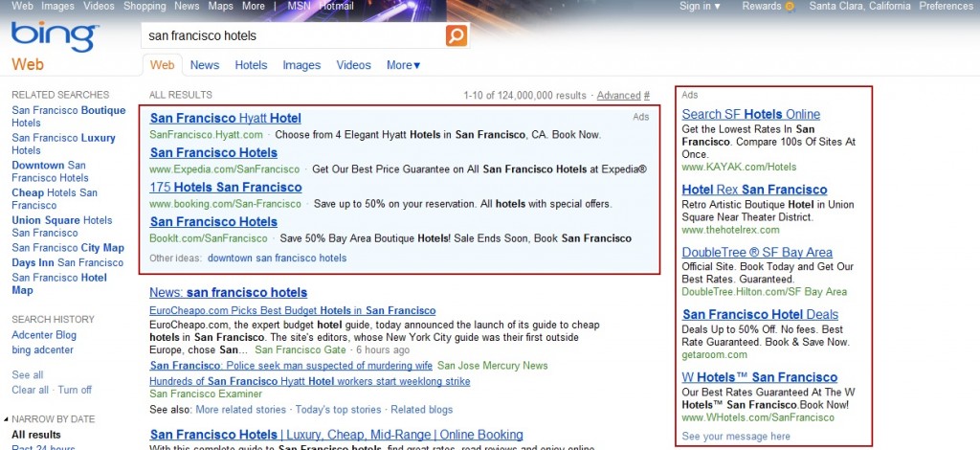The width and height of the screenshot is (980, 450).
Task: Search San Francisco Hotel Map related search
Action: (59, 283)
